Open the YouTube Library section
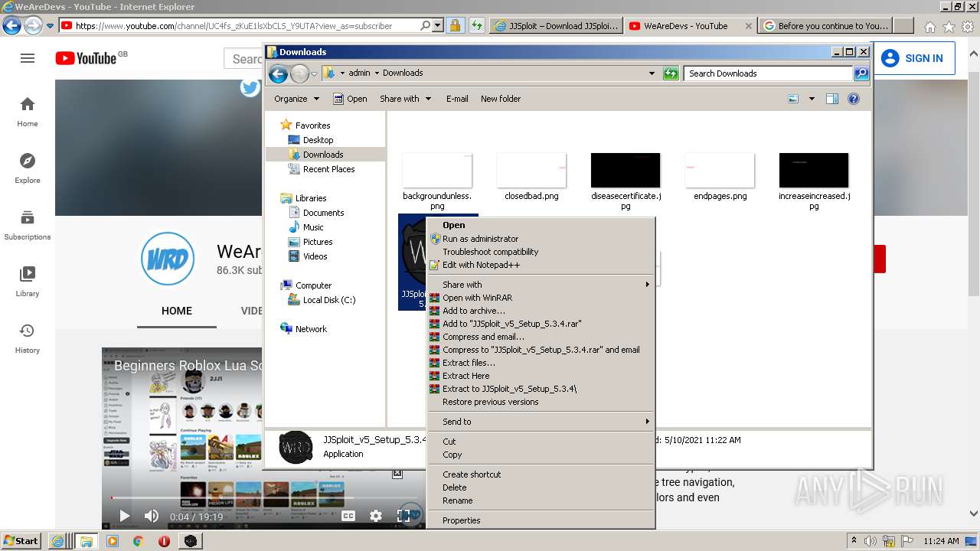 coord(28,282)
